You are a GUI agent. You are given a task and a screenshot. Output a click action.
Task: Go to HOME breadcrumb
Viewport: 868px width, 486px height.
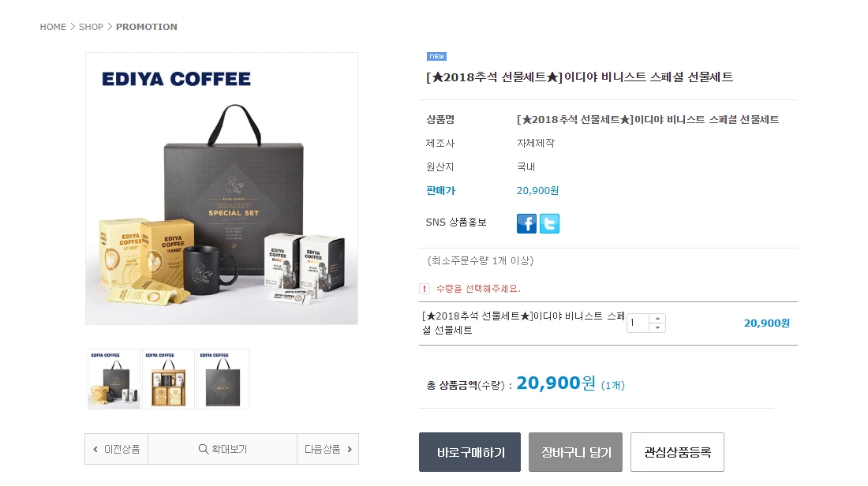click(53, 27)
